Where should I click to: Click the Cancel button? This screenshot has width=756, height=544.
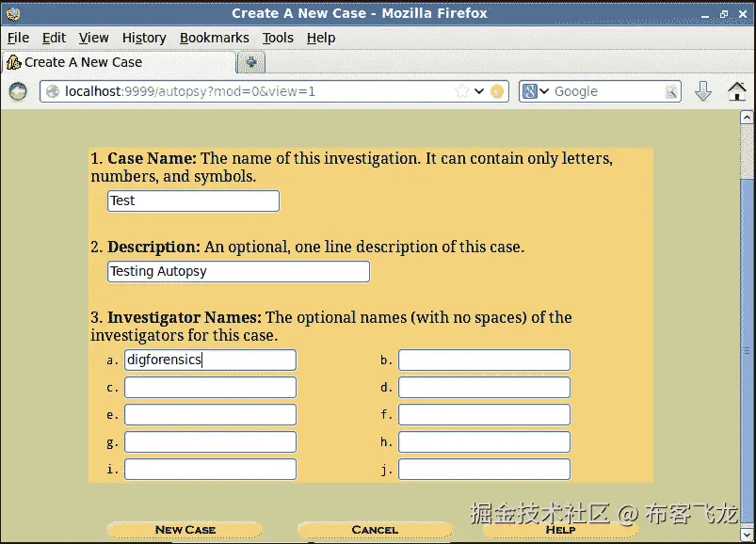[375, 530]
